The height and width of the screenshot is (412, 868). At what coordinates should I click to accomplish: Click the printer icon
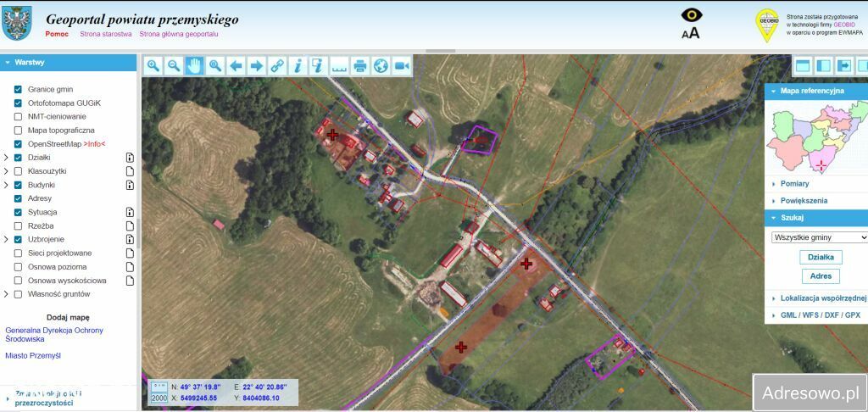359,66
